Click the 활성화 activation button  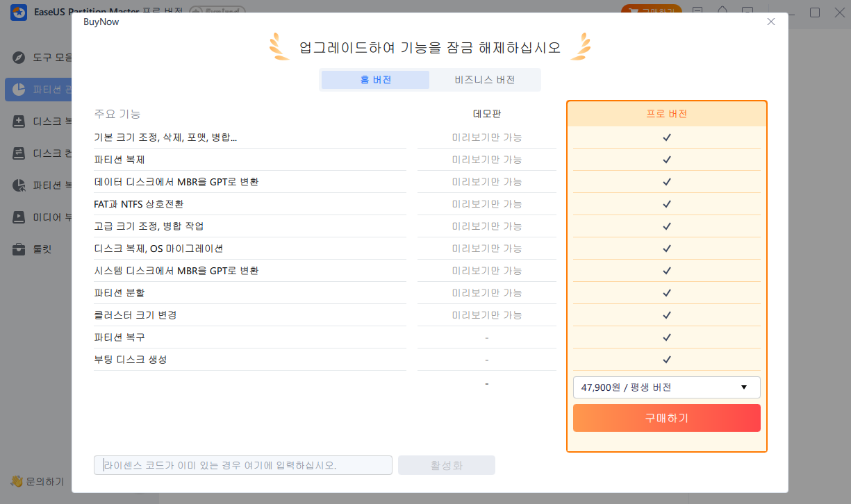(446, 465)
